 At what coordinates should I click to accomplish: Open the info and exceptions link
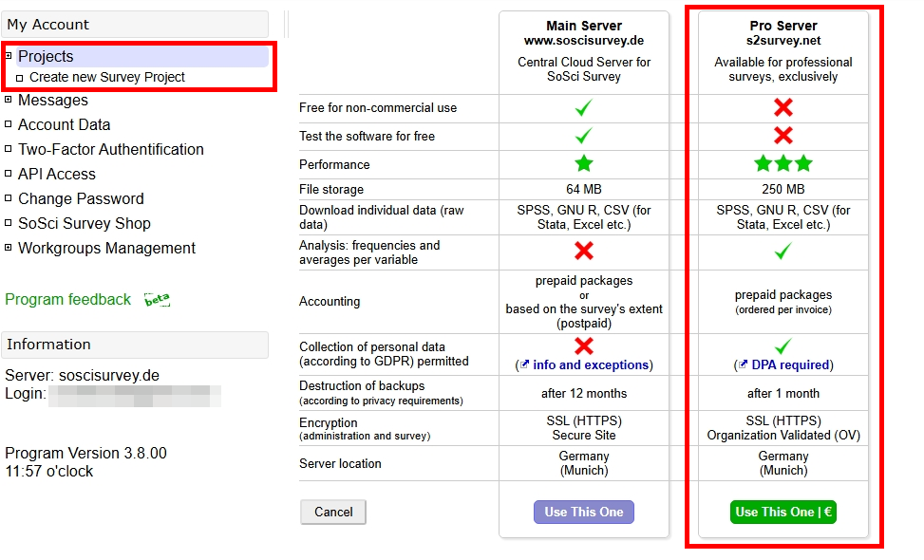[591, 366]
